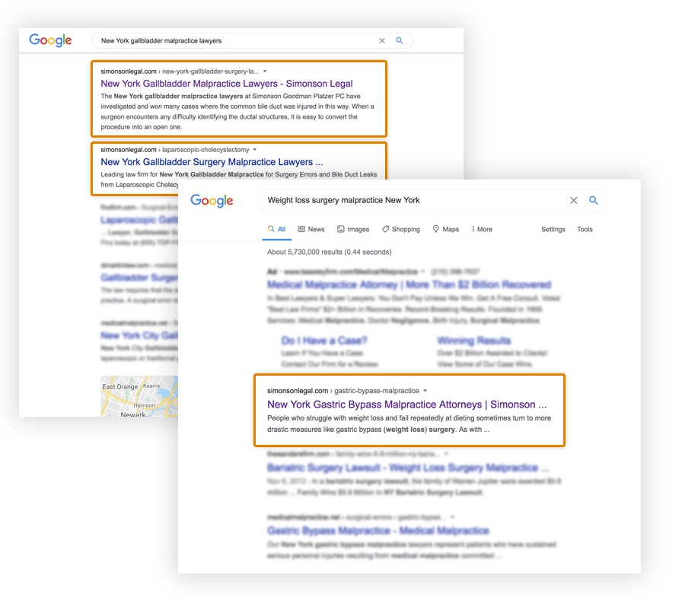685x616 pixels.
Task: Open New York Gastric Bypass Malpractice Attorneys result
Action: [x=406, y=405]
